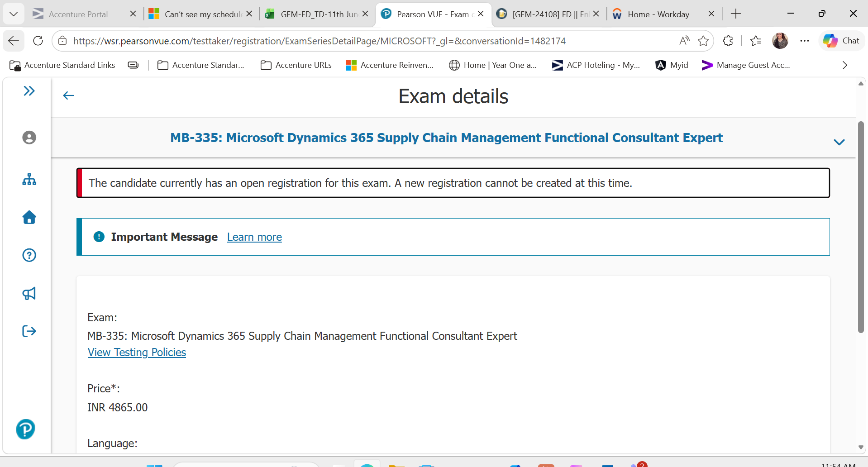Click the page vertical scrollbar
Viewport: 868px width, 467px height.
click(x=861, y=226)
